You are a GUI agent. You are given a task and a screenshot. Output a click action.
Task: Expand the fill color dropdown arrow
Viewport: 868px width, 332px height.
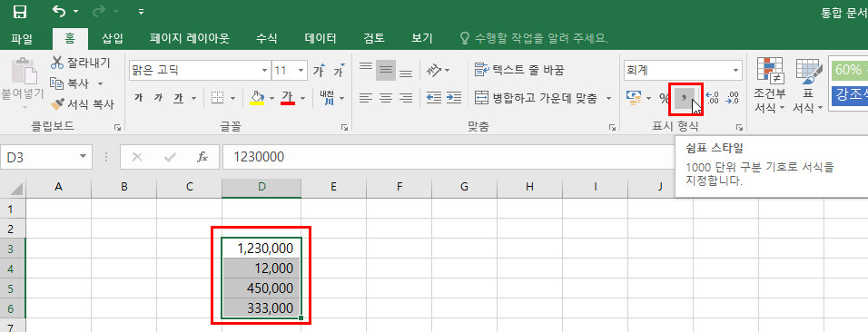click(271, 99)
